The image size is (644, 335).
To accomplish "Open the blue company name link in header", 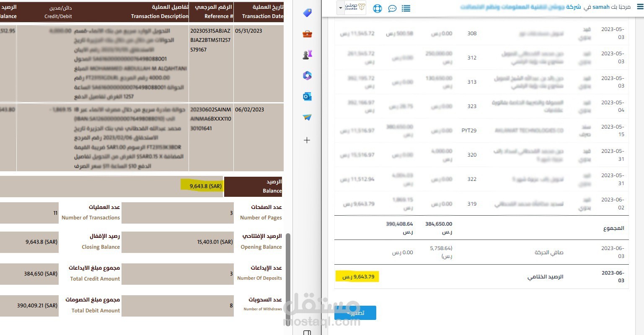I will 521,7.
